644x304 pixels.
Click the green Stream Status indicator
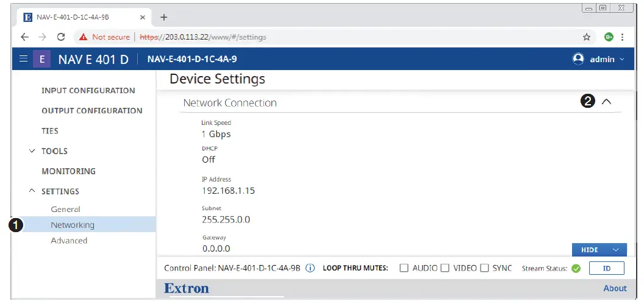(x=576, y=268)
